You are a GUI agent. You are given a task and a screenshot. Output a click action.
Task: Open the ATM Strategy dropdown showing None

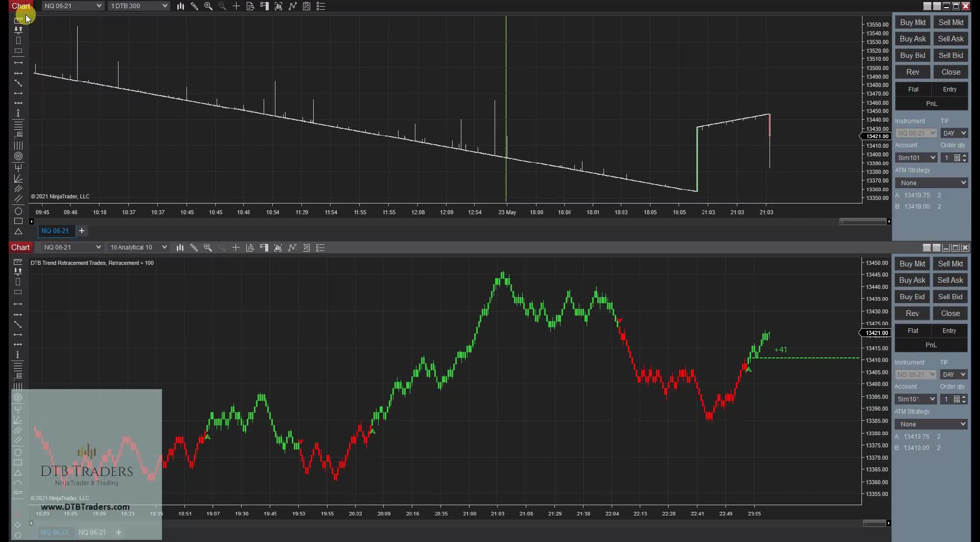(931, 183)
